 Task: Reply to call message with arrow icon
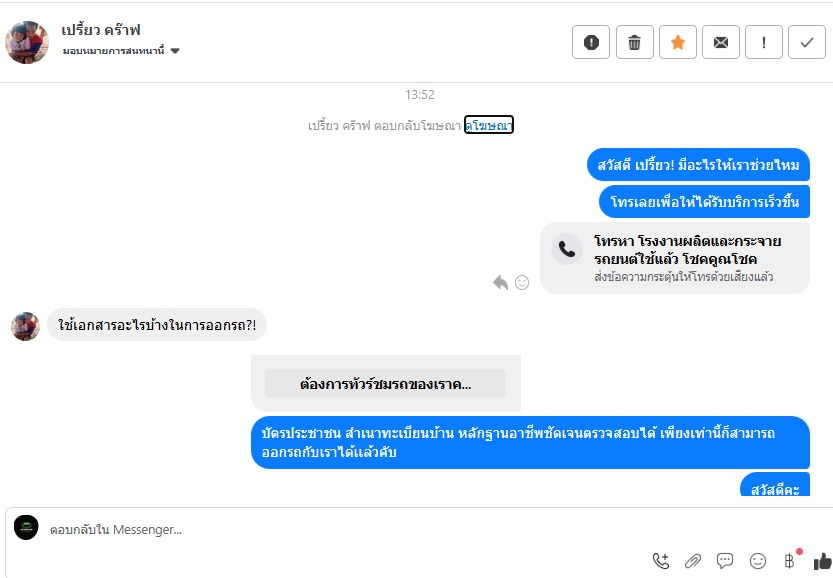[x=500, y=282]
